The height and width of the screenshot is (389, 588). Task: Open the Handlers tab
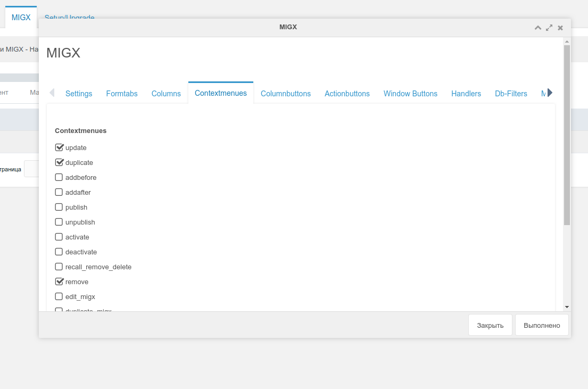point(466,94)
